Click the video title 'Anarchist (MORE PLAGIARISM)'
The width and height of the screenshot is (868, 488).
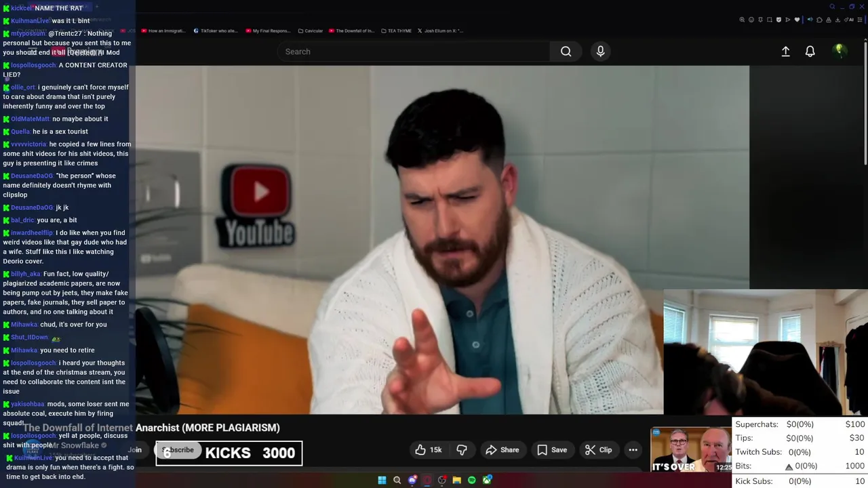[208, 428]
